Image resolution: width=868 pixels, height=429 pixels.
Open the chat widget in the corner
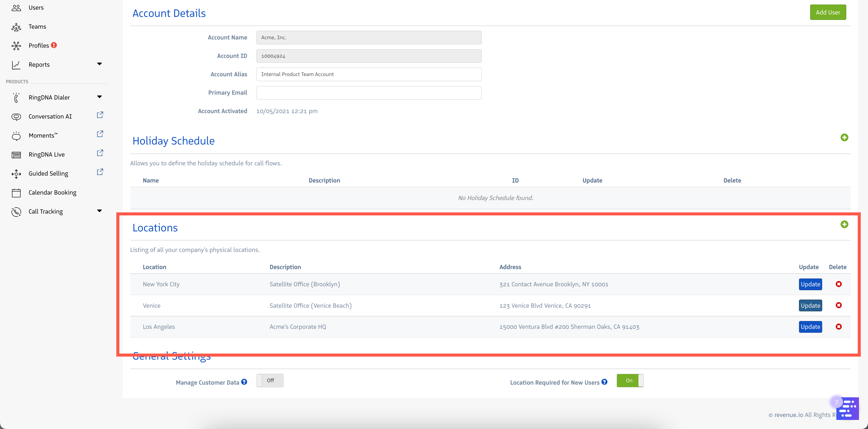[x=848, y=408]
